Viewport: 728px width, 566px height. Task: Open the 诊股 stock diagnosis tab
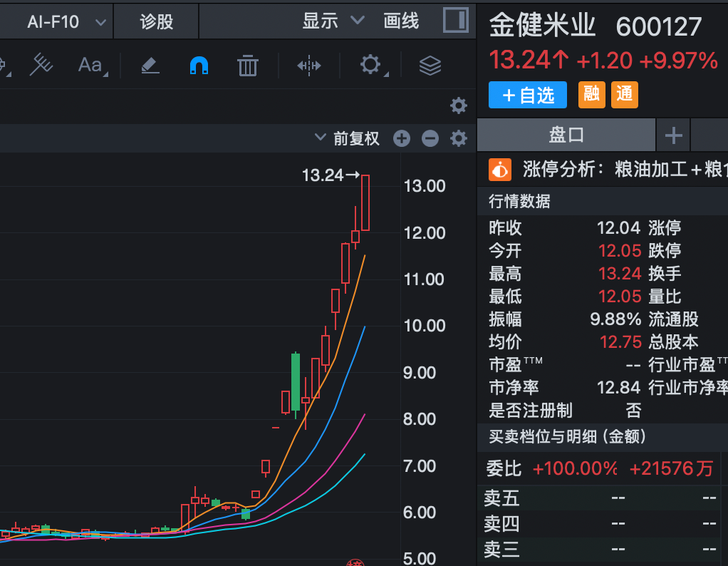click(156, 22)
